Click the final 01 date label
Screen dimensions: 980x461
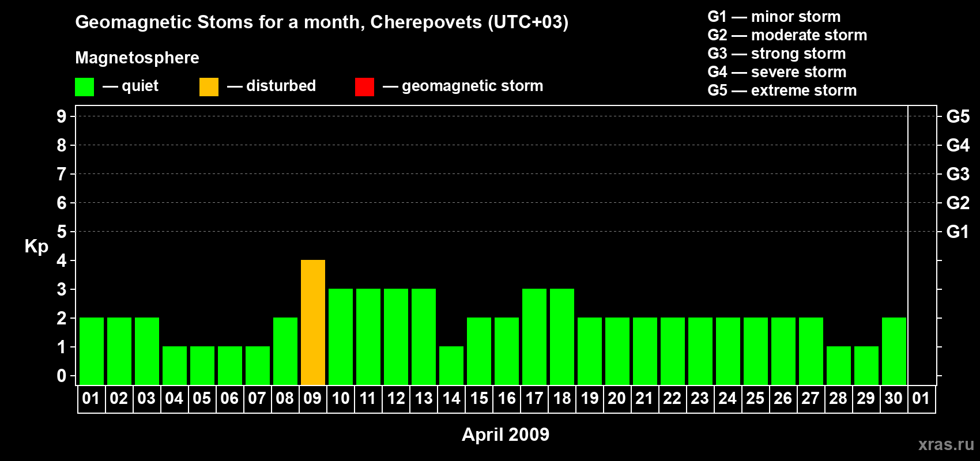click(921, 399)
